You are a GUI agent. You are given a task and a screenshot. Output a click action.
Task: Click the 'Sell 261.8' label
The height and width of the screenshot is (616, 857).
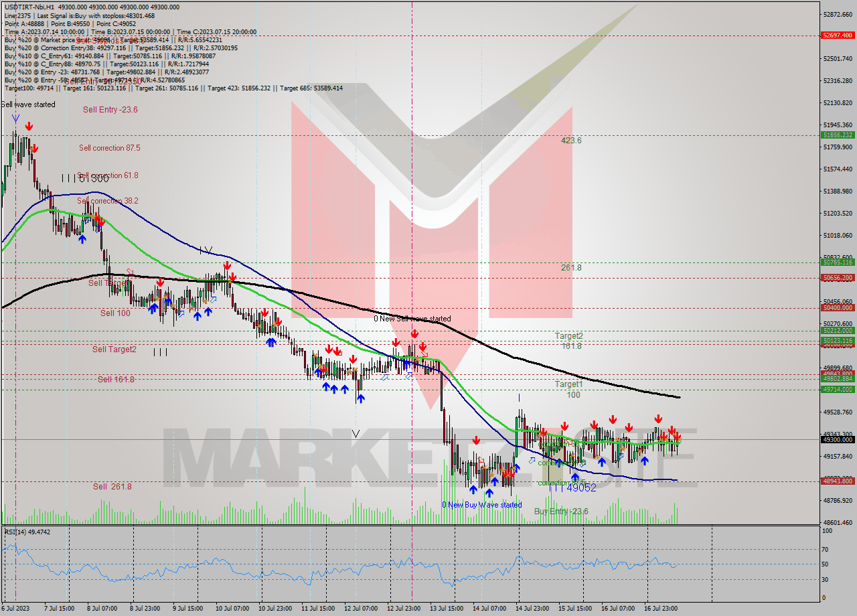[x=112, y=486]
